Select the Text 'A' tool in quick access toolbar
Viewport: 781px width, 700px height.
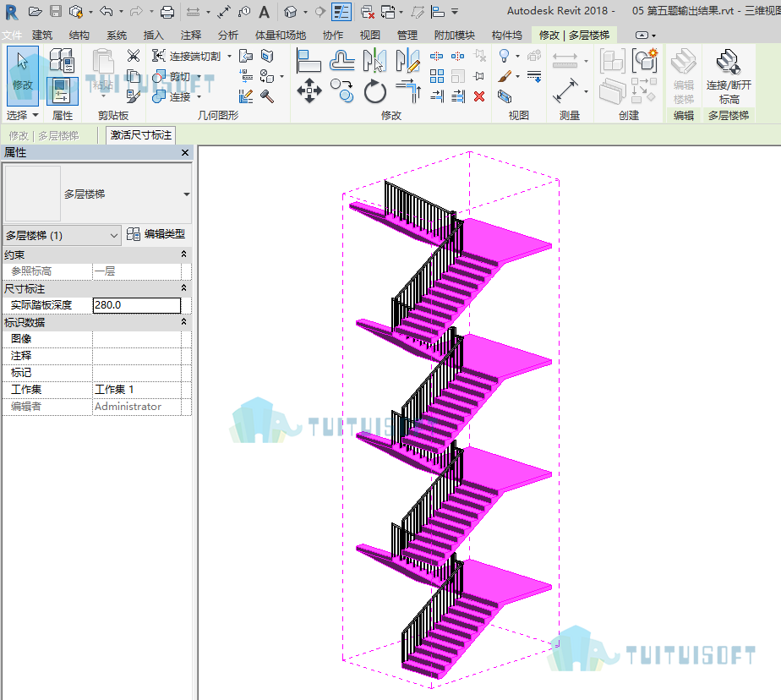264,12
